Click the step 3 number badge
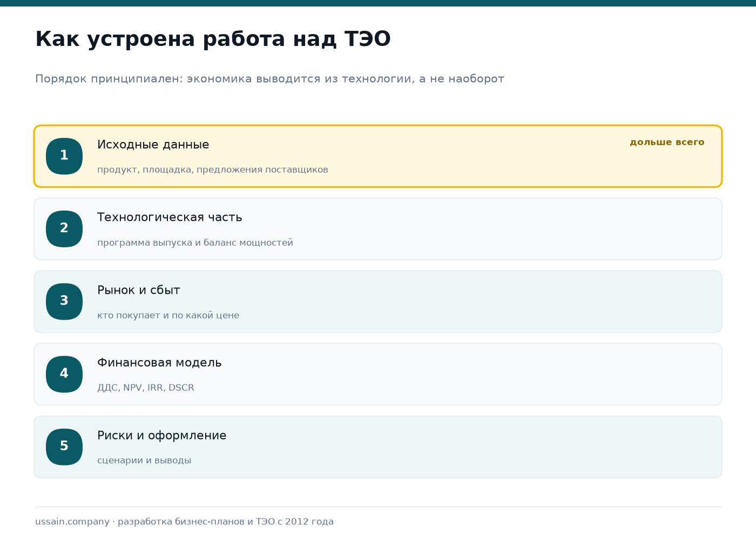 64,301
